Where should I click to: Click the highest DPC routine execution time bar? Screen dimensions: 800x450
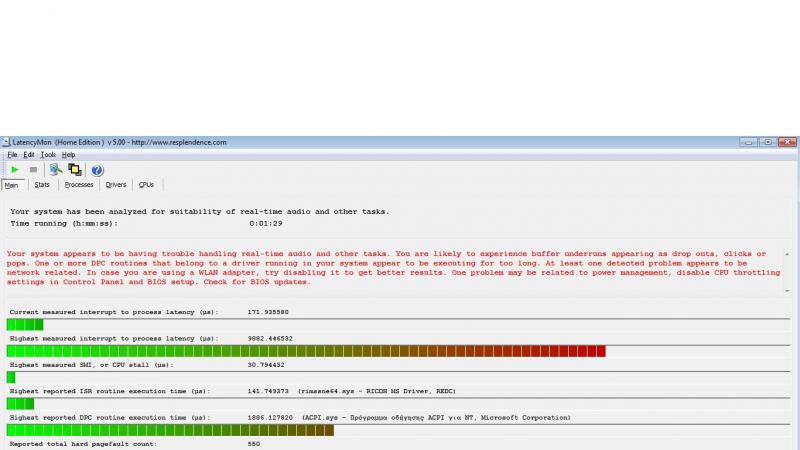[170, 430]
